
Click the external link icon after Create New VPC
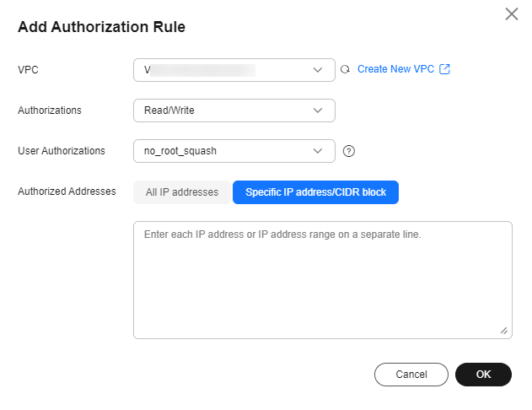[445, 69]
